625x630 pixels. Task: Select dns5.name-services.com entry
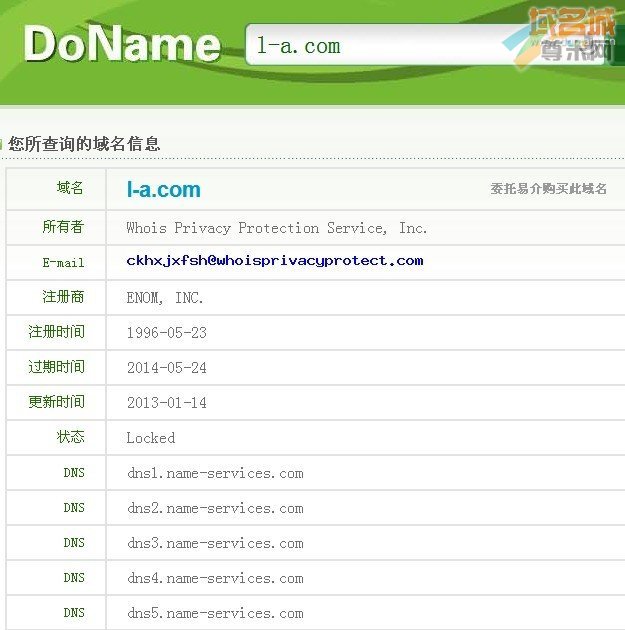tap(215, 613)
